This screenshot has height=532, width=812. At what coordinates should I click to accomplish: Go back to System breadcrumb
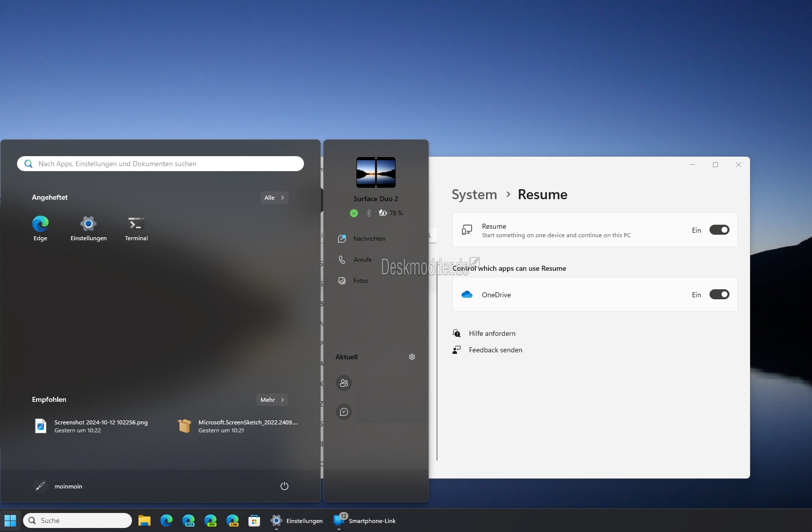point(474,194)
